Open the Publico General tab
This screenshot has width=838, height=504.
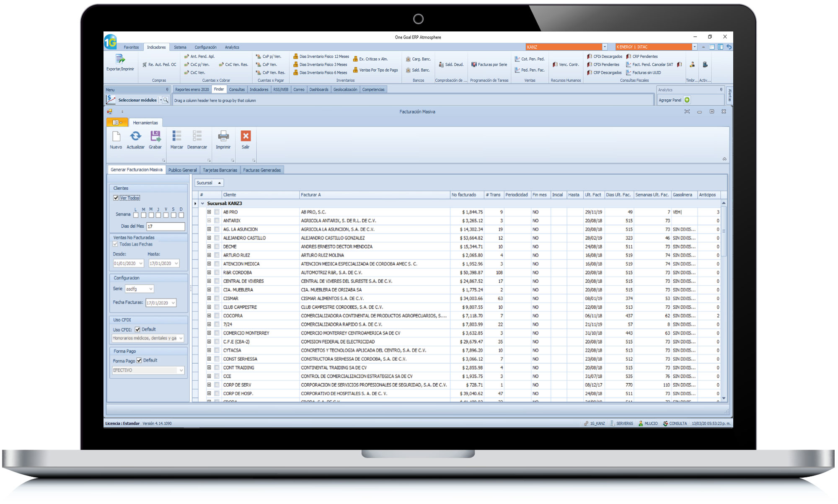pos(183,170)
